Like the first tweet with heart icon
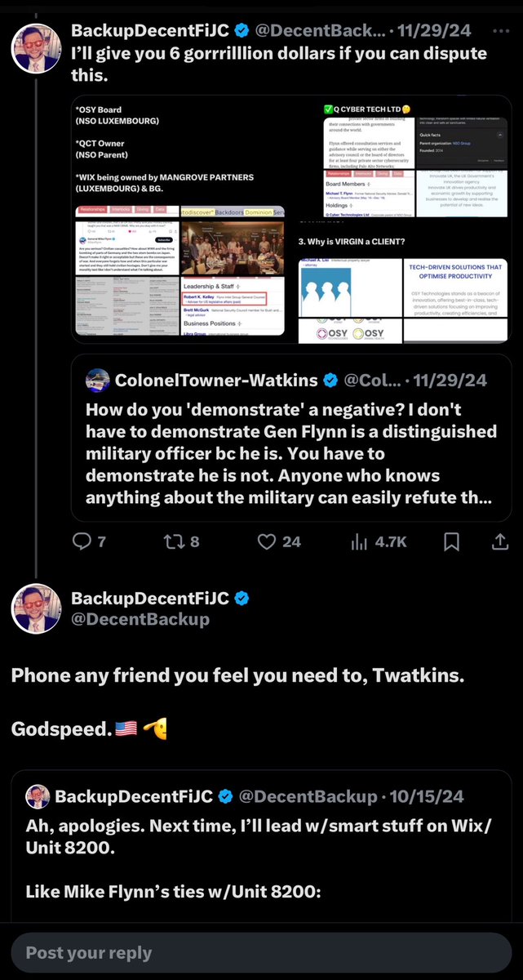Image resolution: width=523 pixels, height=980 pixels. tap(266, 541)
